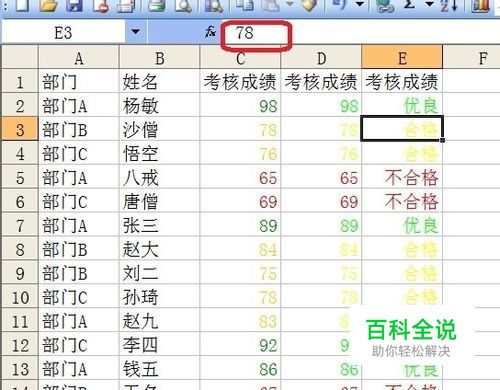Screen dimensions: 500x390
Task: Click cell A1 containing 部门
Action: point(79,82)
